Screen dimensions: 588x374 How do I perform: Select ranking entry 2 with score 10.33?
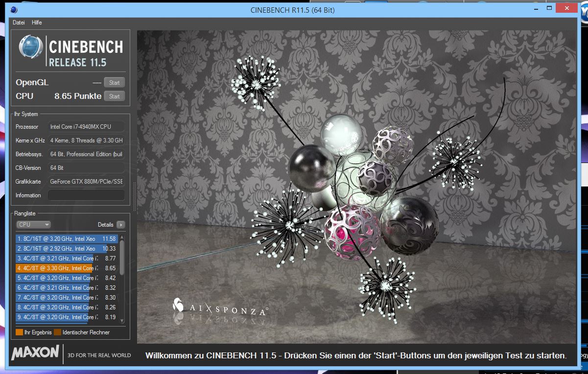tap(67, 249)
